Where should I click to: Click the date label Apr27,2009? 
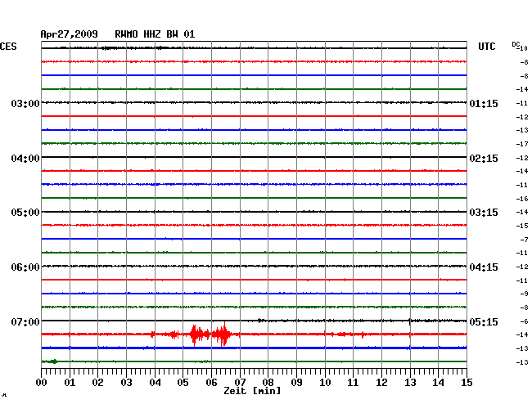pos(70,34)
